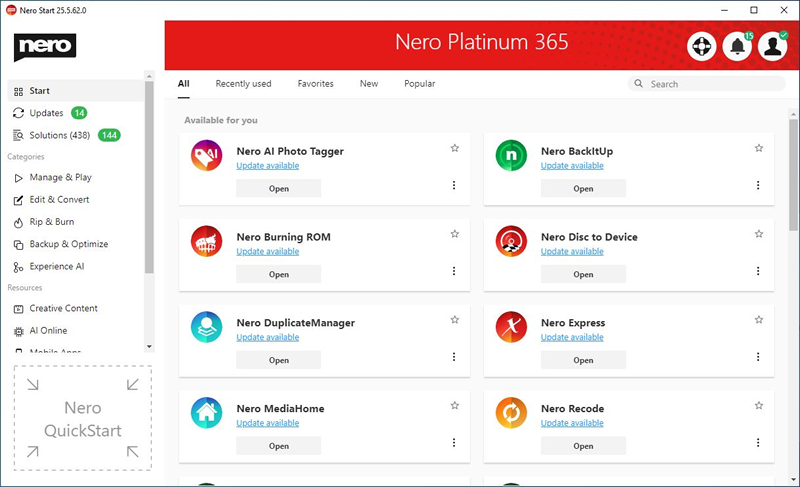The height and width of the screenshot is (487, 800).
Task: Open Nero Burning ROM
Action: click(x=279, y=274)
